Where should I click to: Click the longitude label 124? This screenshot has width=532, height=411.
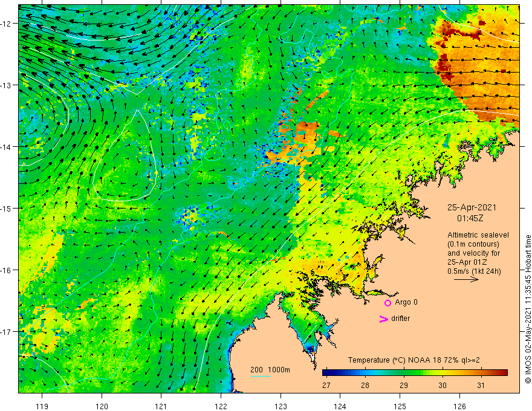340,406
